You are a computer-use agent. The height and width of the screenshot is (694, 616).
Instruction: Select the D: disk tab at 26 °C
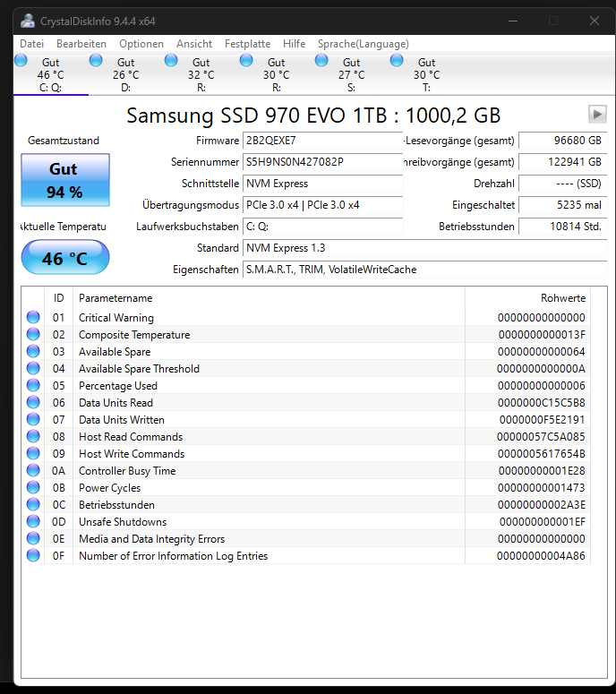[x=125, y=74]
